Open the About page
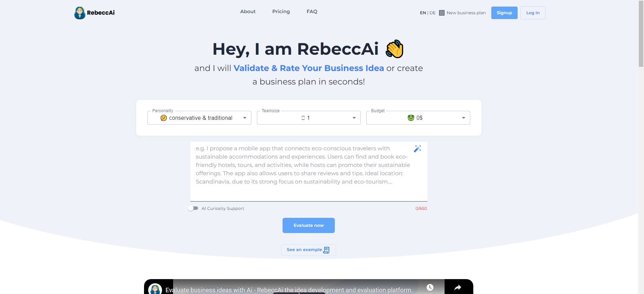The height and width of the screenshot is (294, 644). [248, 11]
